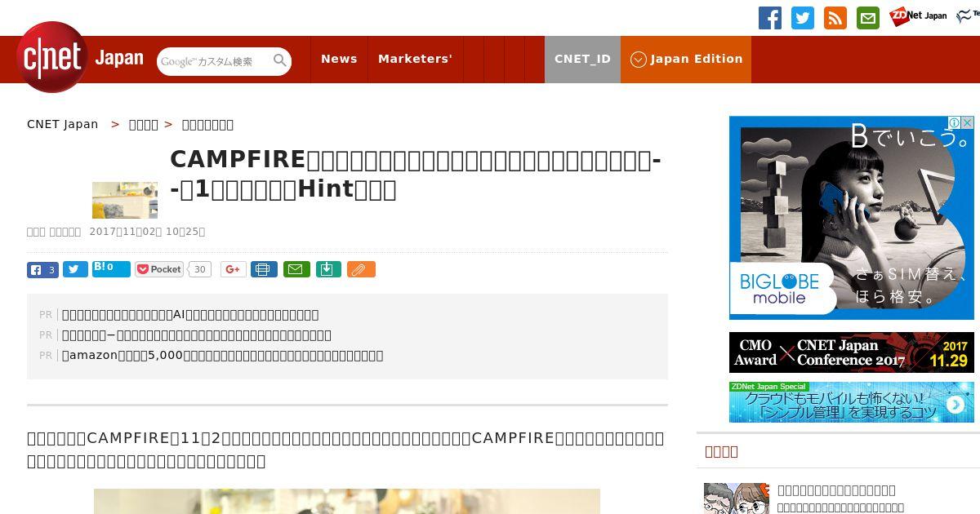This screenshot has height=514, width=980.
Task: Open the third breadcrumb subcategory link
Action: point(207,124)
